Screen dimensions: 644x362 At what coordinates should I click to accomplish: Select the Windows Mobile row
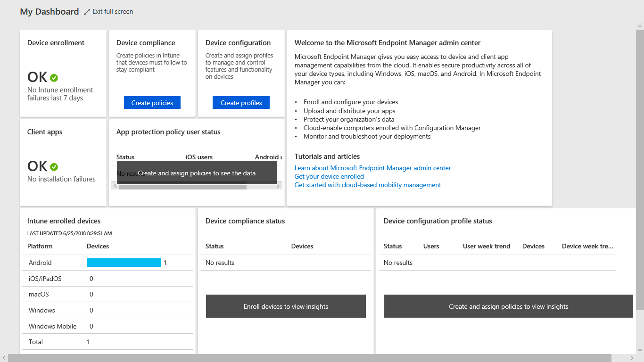pyautogui.click(x=53, y=326)
